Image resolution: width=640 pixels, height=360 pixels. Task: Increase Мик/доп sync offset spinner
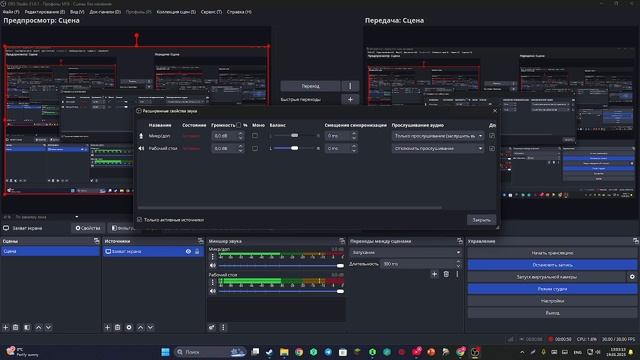[354, 133]
